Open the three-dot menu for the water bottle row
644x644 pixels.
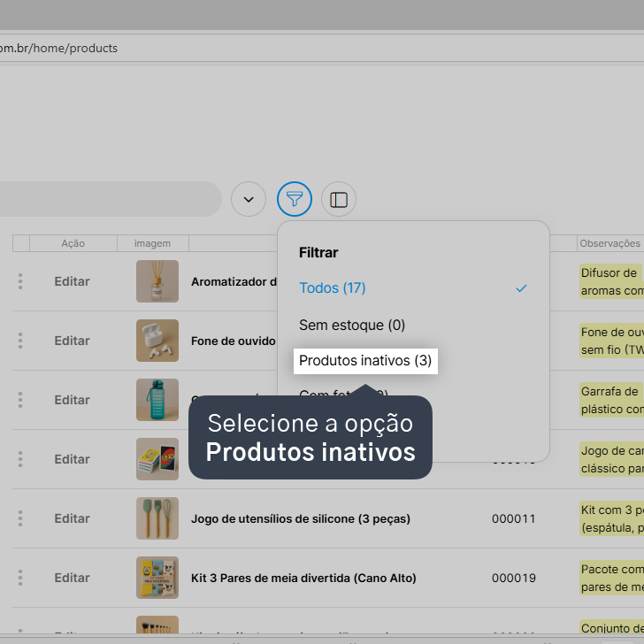tap(20, 400)
